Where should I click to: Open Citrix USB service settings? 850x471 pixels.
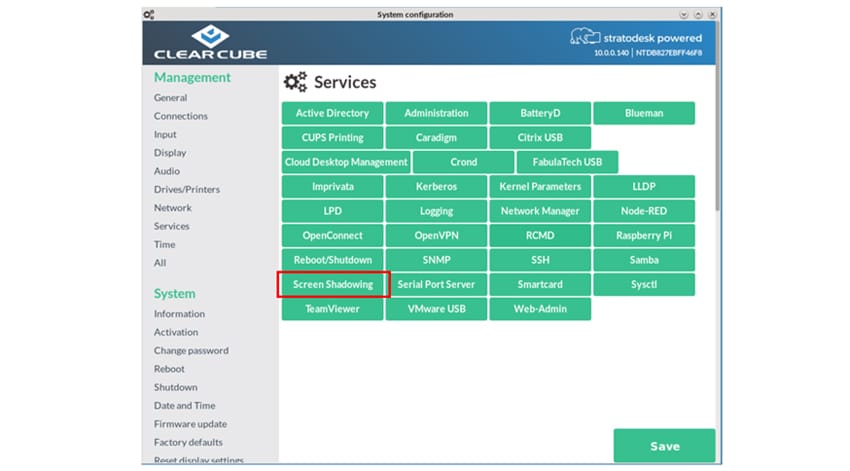pyautogui.click(x=540, y=137)
